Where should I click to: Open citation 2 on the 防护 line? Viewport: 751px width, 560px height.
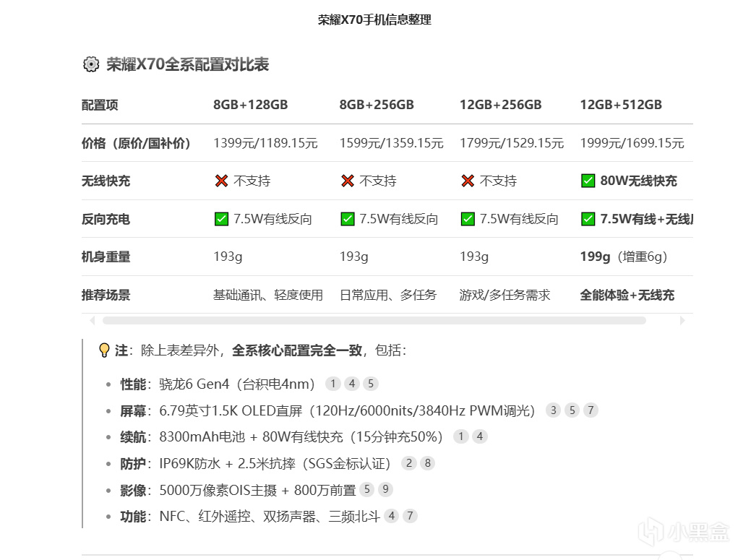coord(408,463)
